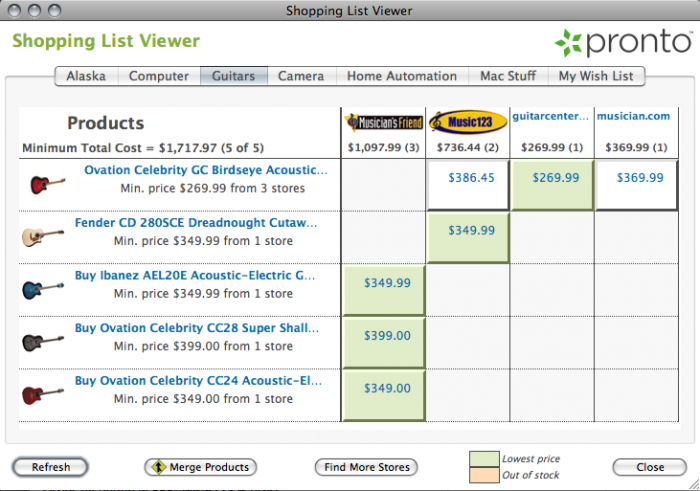Click the pronto logo

[x=623, y=42]
